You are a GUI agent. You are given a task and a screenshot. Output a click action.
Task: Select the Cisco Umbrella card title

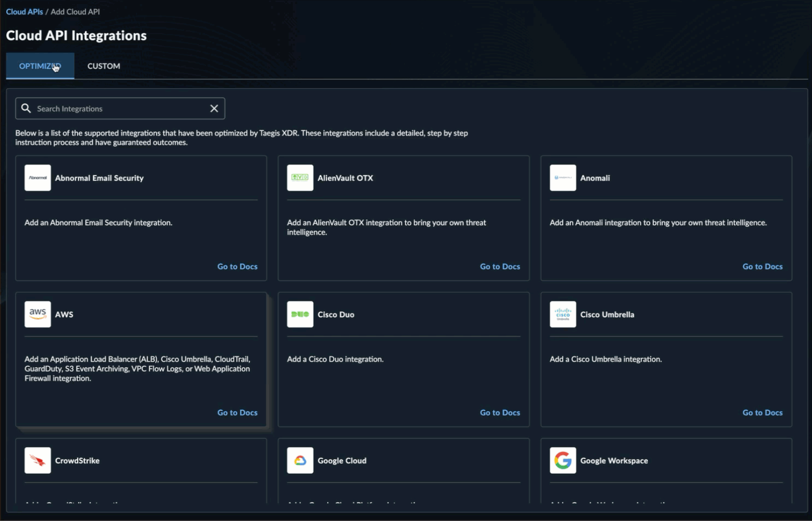(x=607, y=315)
